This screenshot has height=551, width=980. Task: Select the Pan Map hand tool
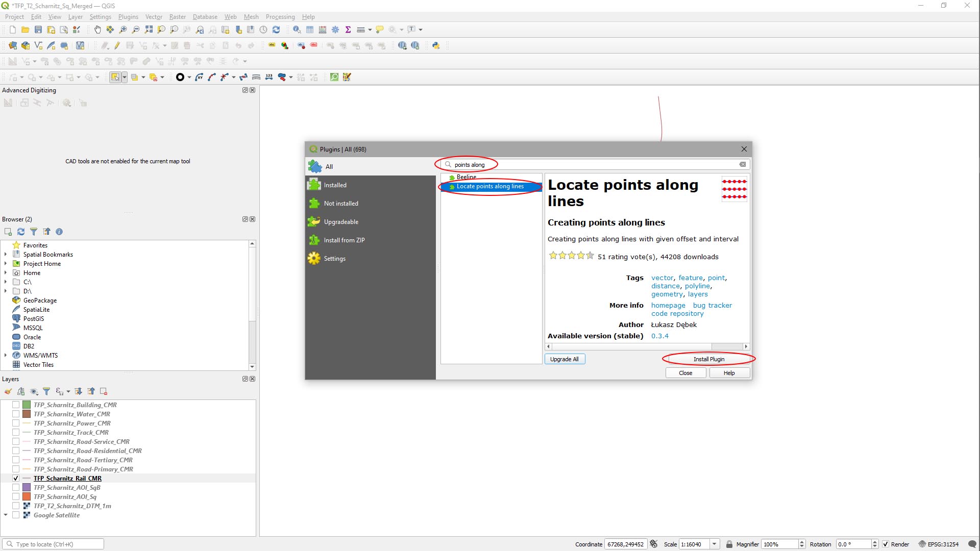point(97,30)
